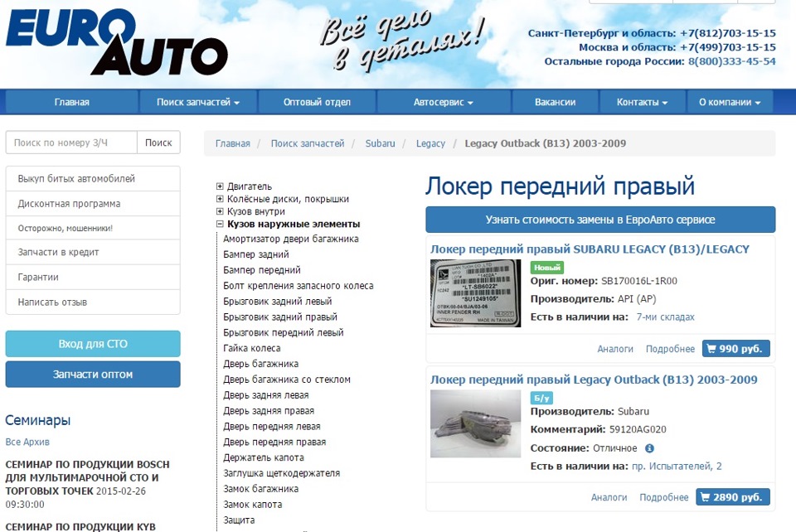Click the Поиск search button
The height and width of the screenshot is (532, 796).
click(158, 143)
